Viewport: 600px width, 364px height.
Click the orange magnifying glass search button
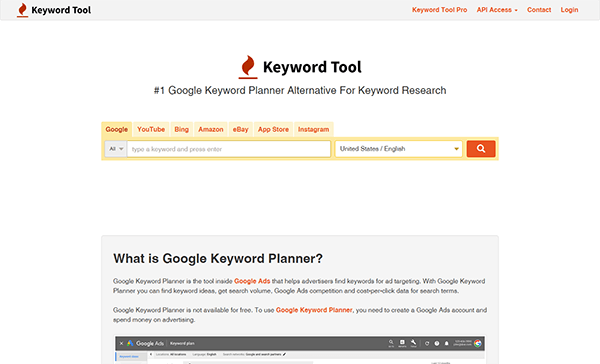[481, 149]
